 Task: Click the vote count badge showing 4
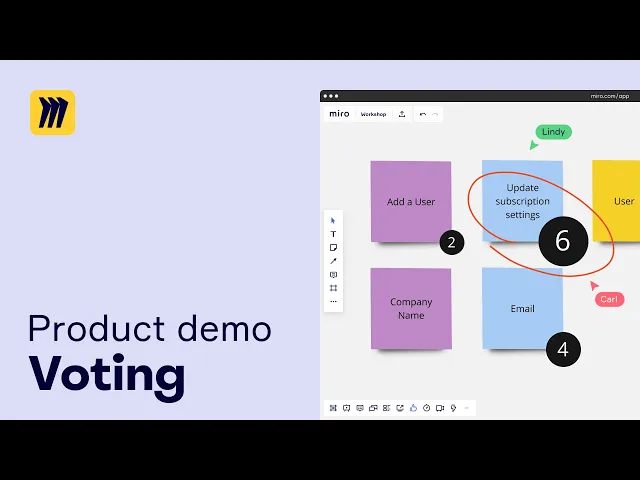(x=563, y=349)
